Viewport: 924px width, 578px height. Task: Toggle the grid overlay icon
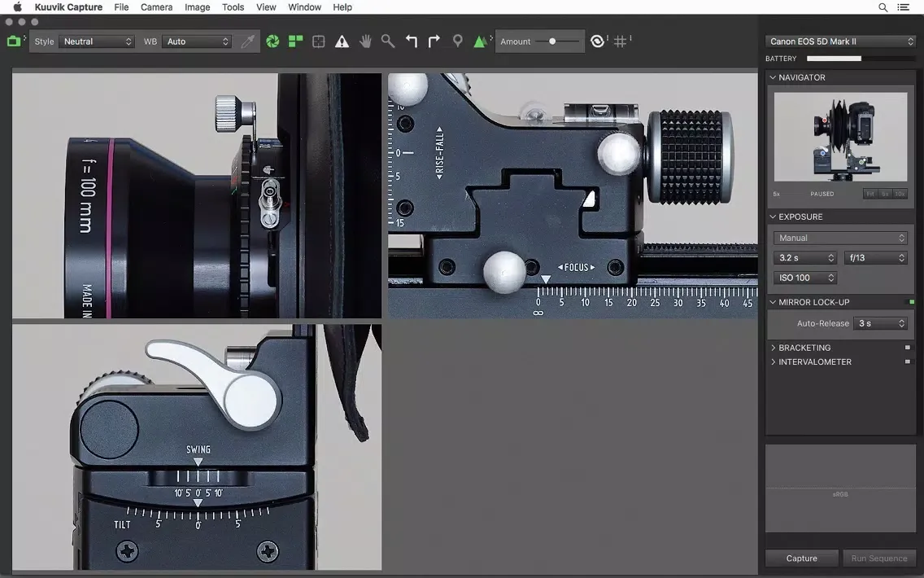pyautogui.click(x=621, y=42)
